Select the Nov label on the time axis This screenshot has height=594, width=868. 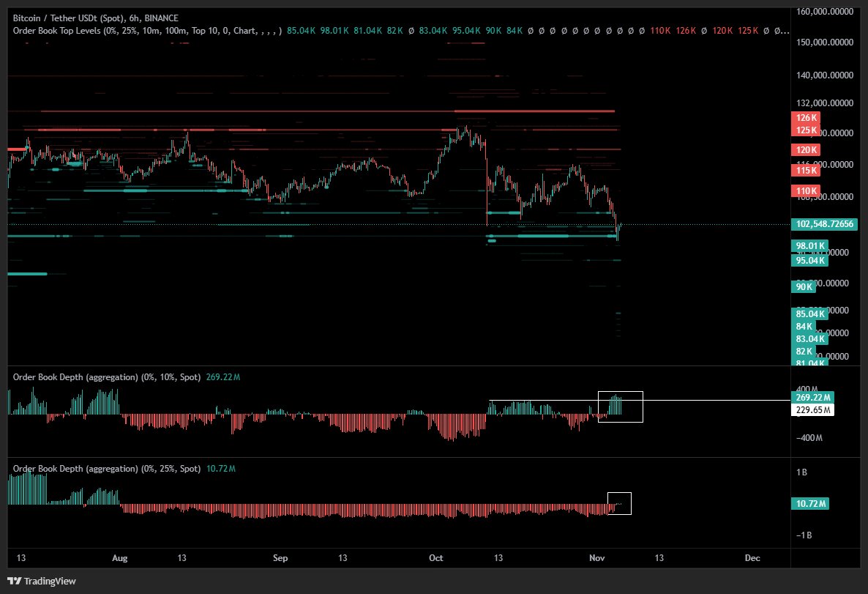tap(596, 557)
